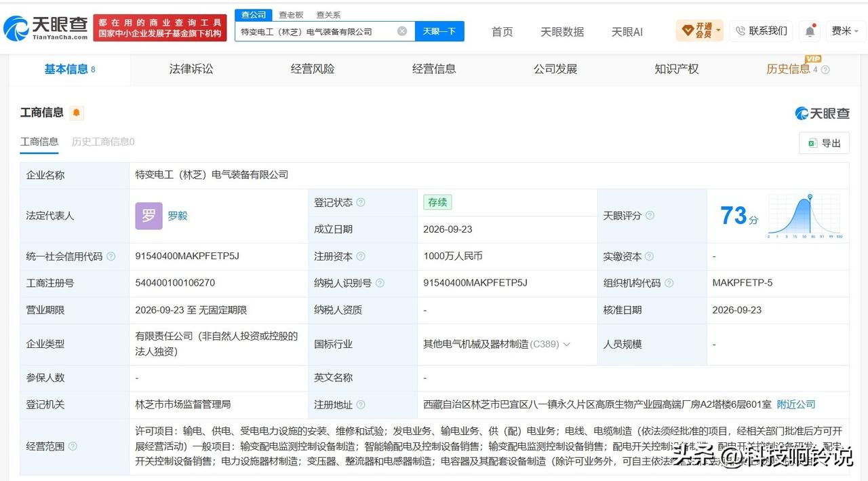
Task: Expand the 国标行业 C389 chevron
Action: coord(567,344)
